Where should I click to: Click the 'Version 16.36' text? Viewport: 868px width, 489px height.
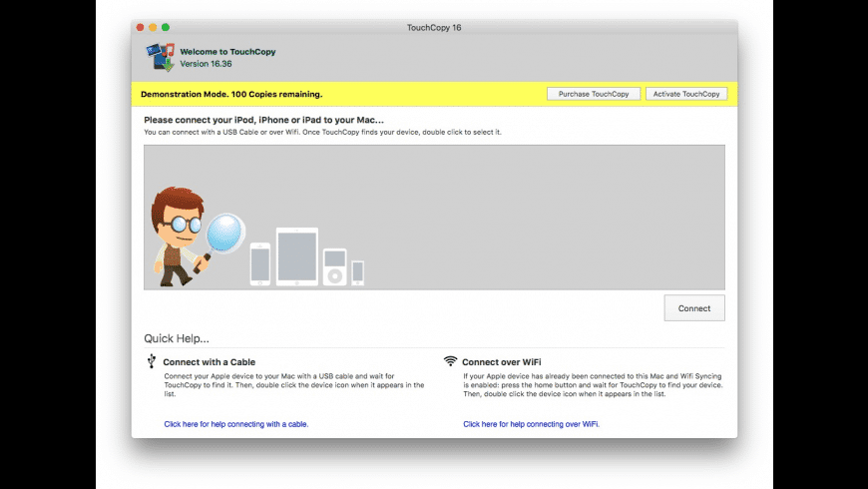(206, 64)
